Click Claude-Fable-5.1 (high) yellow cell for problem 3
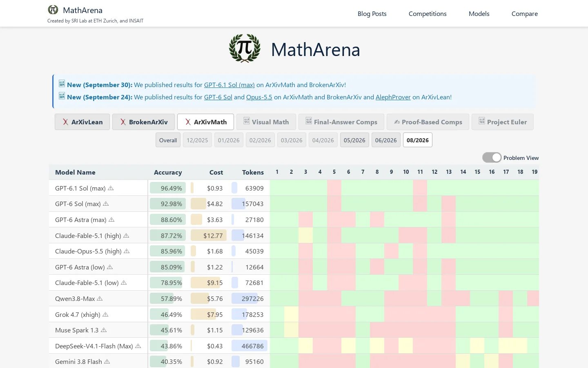 (x=305, y=236)
